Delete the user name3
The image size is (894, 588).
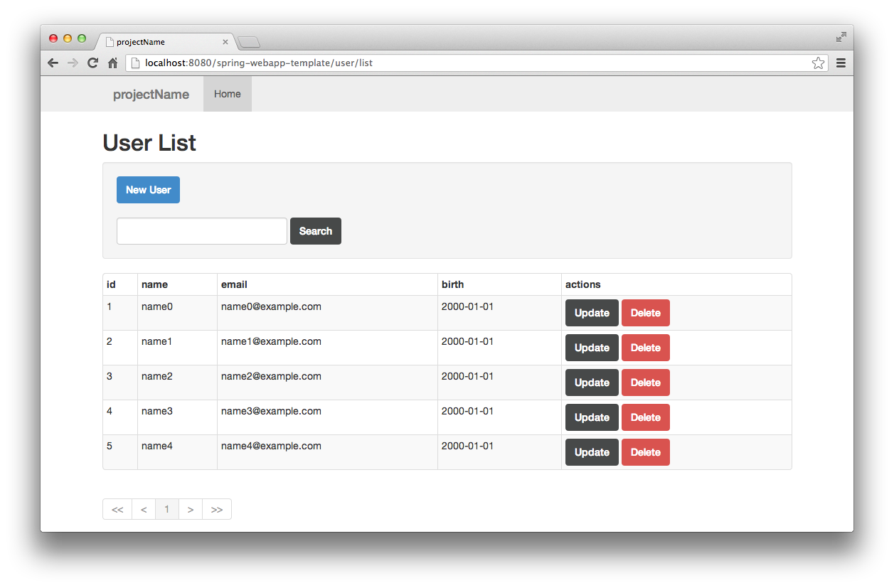click(646, 417)
